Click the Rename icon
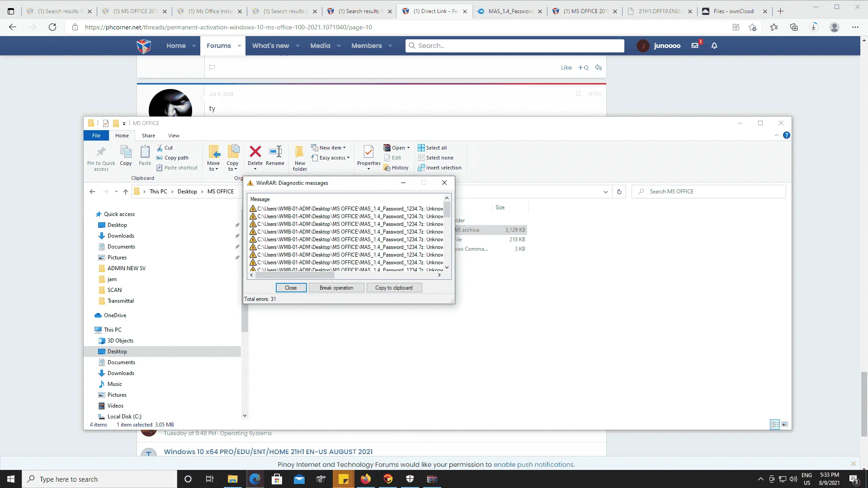The width and height of the screenshot is (868, 488). 275,151
